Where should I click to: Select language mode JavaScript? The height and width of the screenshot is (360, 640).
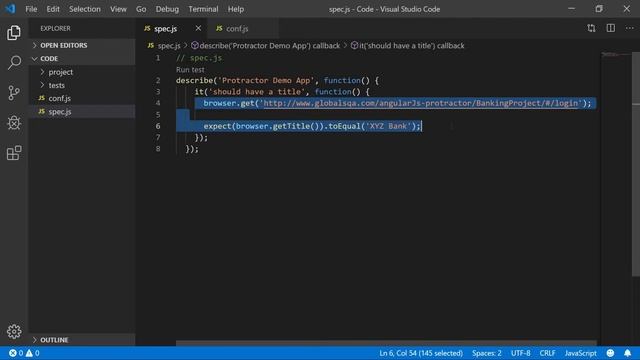(580, 353)
